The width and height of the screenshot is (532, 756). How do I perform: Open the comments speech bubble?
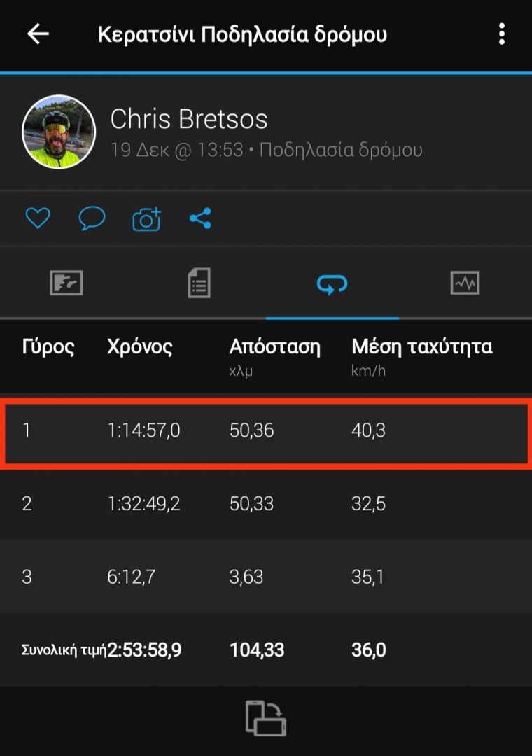(x=92, y=219)
